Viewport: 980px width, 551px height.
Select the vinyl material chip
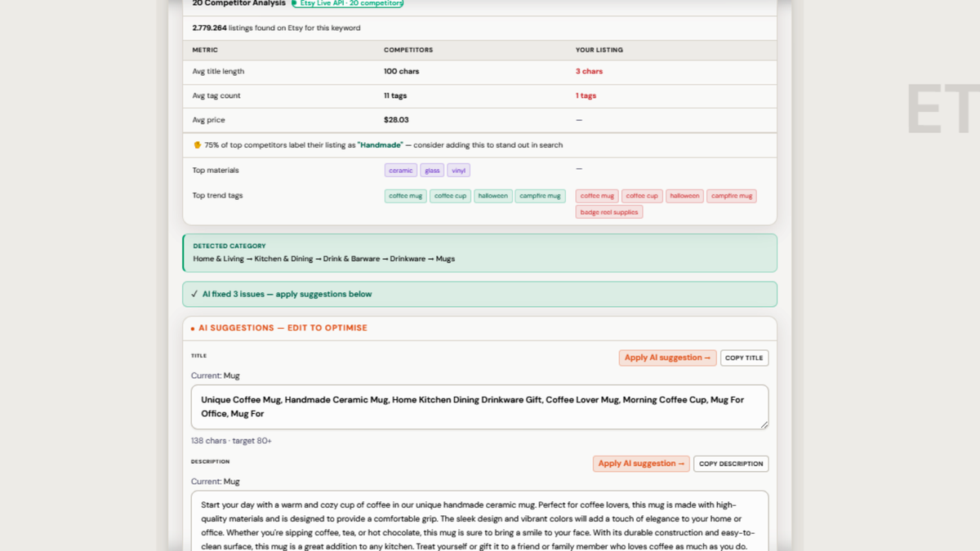click(459, 171)
